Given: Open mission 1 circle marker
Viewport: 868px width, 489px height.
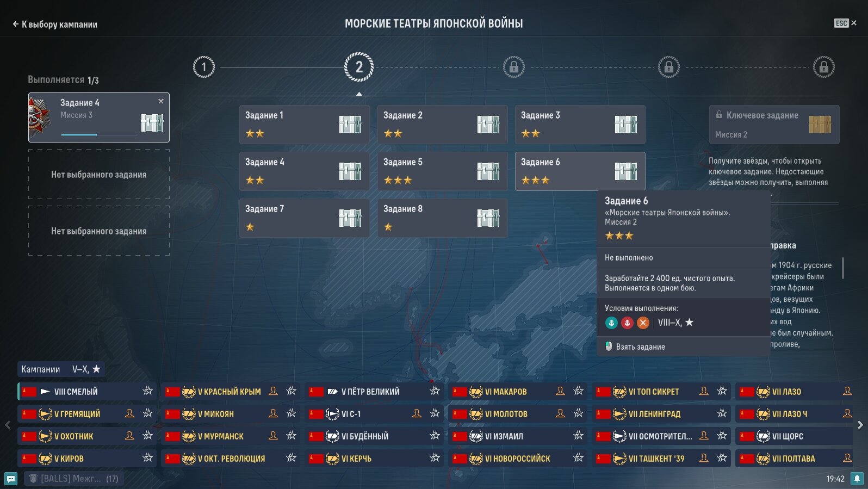Looking at the screenshot, I should point(204,67).
